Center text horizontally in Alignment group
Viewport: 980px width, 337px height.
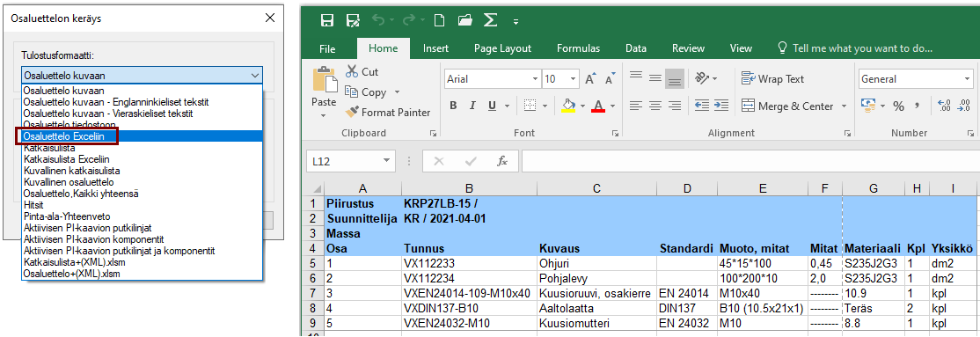pyautogui.click(x=655, y=106)
